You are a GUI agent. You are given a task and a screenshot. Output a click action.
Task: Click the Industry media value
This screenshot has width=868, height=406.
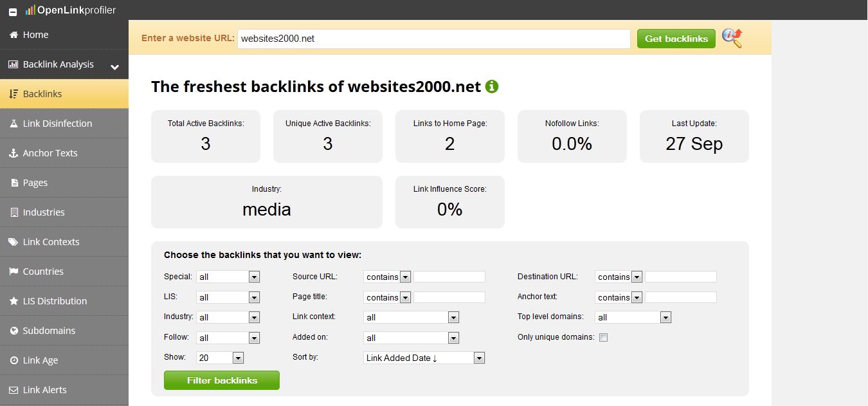267,209
